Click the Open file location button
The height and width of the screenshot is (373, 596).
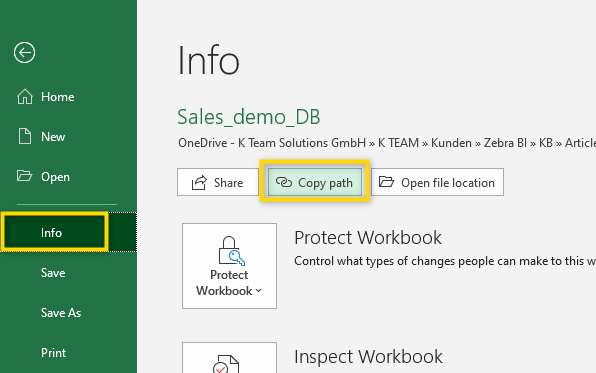[x=437, y=183]
